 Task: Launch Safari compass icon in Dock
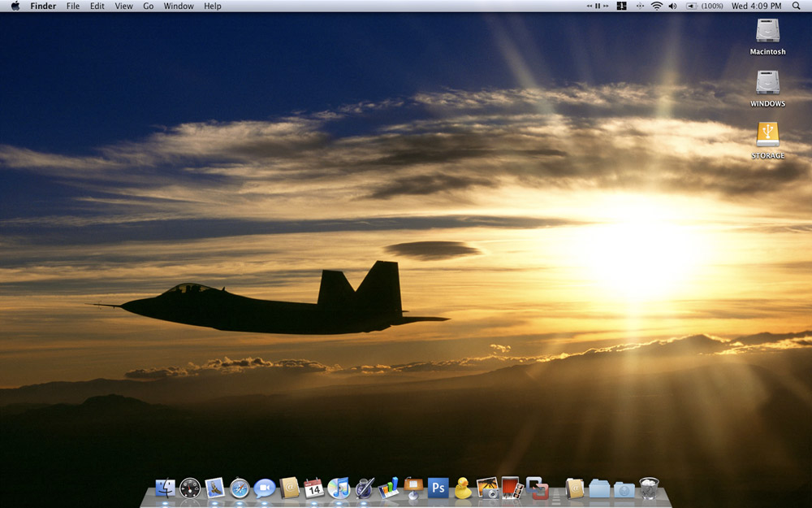(x=240, y=488)
